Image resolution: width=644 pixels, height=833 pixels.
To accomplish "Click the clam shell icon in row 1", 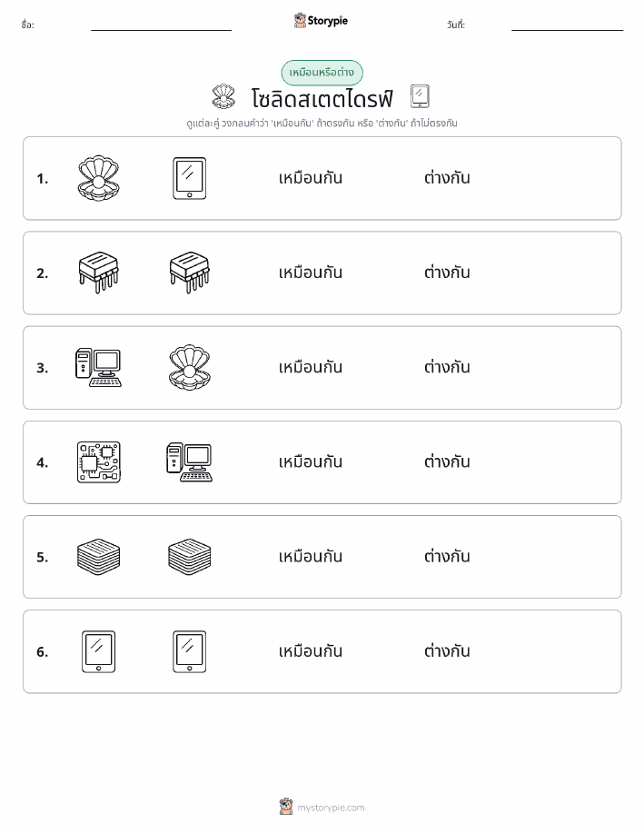I will click(x=99, y=178).
